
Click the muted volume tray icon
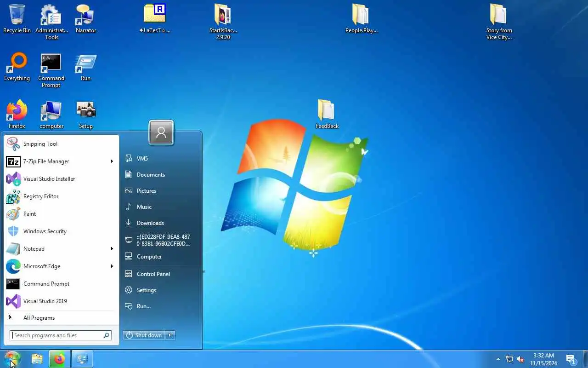(x=521, y=359)
